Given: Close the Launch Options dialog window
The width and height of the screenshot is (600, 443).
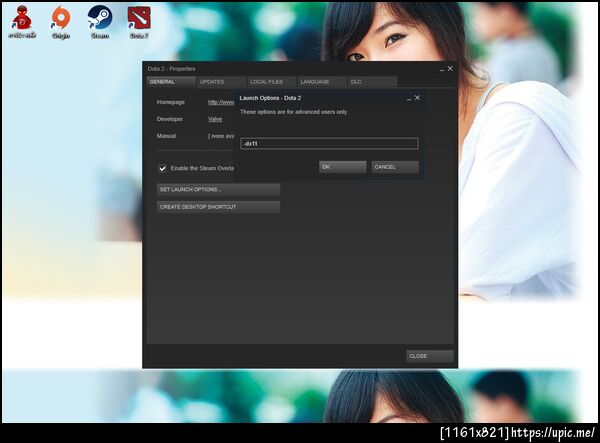Looking at the screenshot, I should pyautogui.click(x=417, y=98).
